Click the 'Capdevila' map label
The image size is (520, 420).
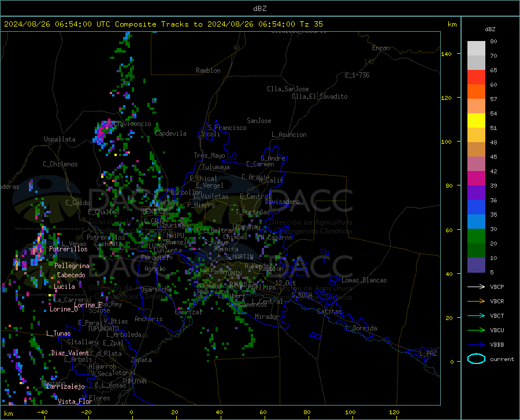170,133
